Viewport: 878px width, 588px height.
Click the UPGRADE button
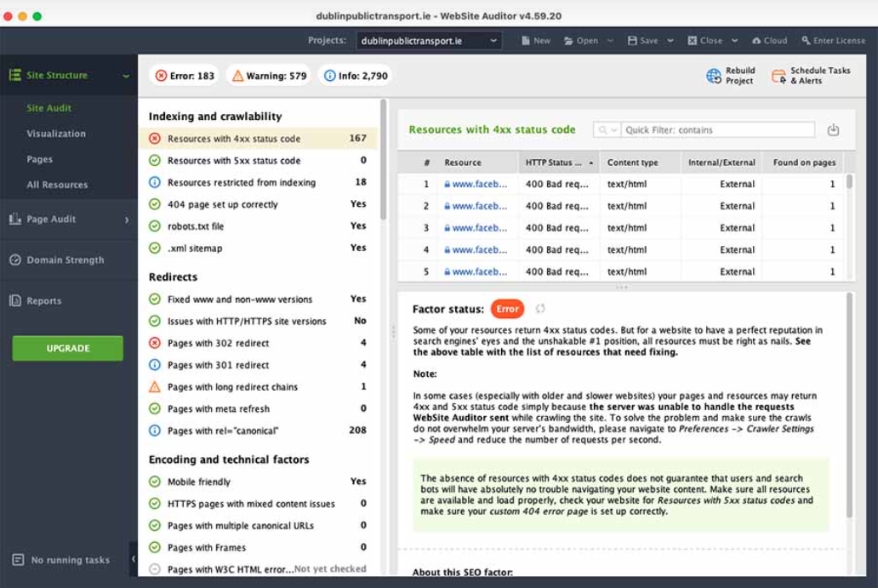(x=67, y=349)
